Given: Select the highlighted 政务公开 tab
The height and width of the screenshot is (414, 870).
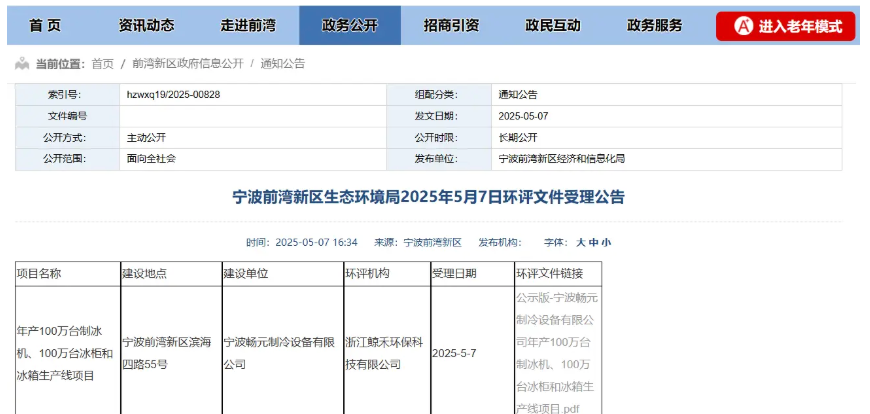Looking at the screenshot, I should point(349,26).
